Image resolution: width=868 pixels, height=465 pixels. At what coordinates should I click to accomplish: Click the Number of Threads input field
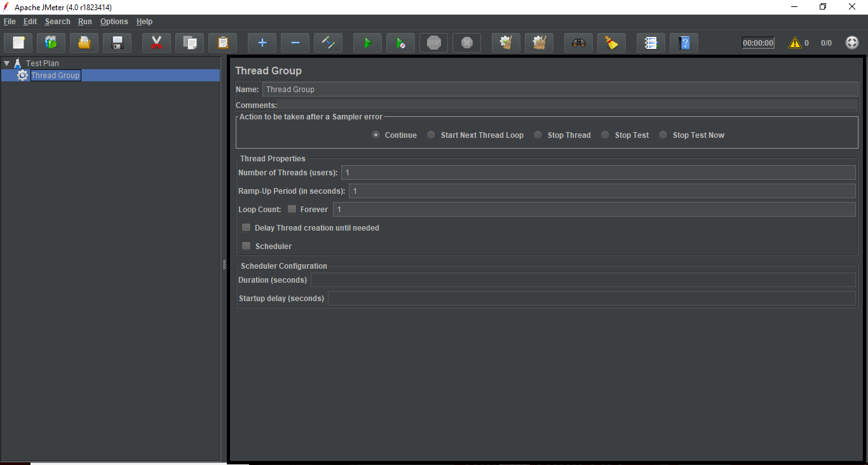tap(597, 173)
